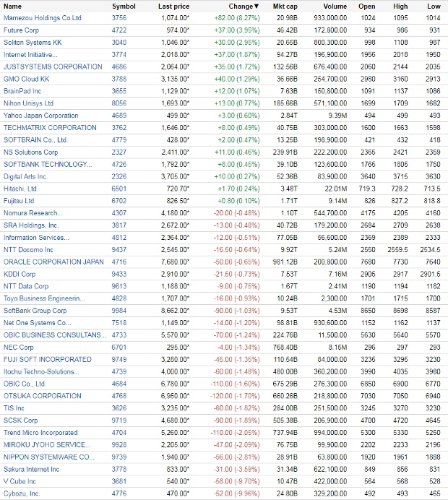Open TECHMATRIX CORPORATION link
Image resolution: width=448 pixels, height=500 pixels.
coord(50,128)
